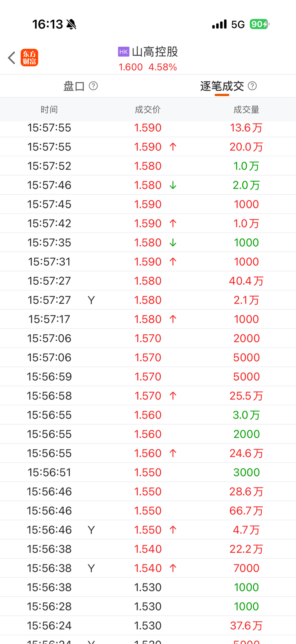This screenshot has width=296, height=644.
Task: Open the 东方财富 app logo icon
Action: [29, 58]
